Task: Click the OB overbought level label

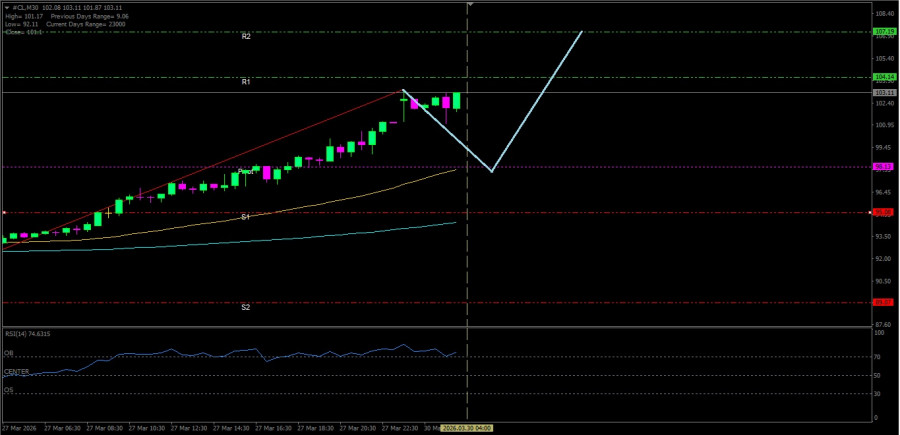Action: click(x=8, y=353)
